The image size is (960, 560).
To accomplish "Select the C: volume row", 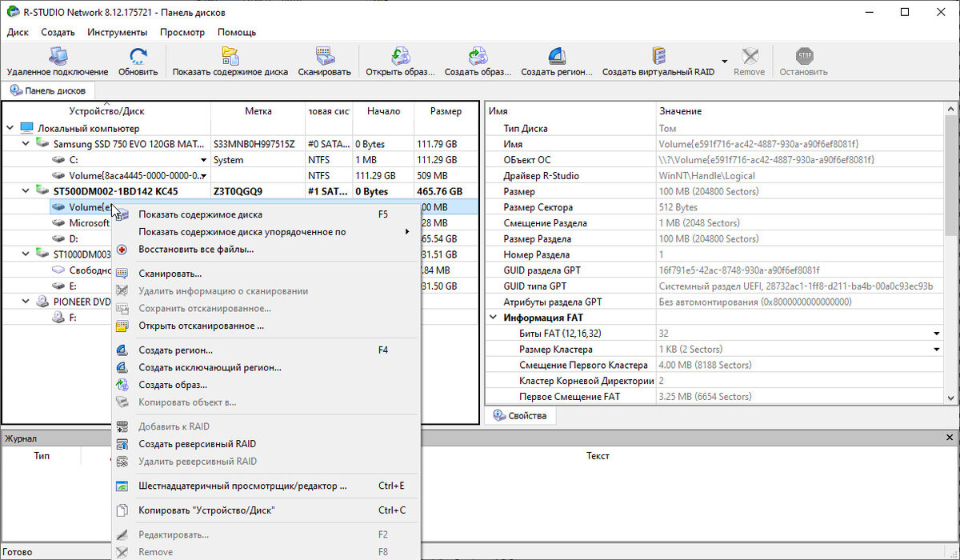I will point(240,160).
